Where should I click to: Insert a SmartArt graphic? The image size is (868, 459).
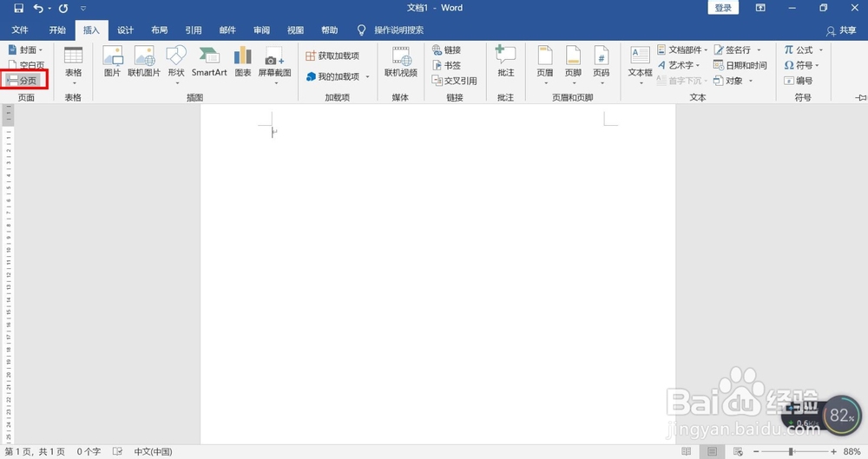coord(209,62)
